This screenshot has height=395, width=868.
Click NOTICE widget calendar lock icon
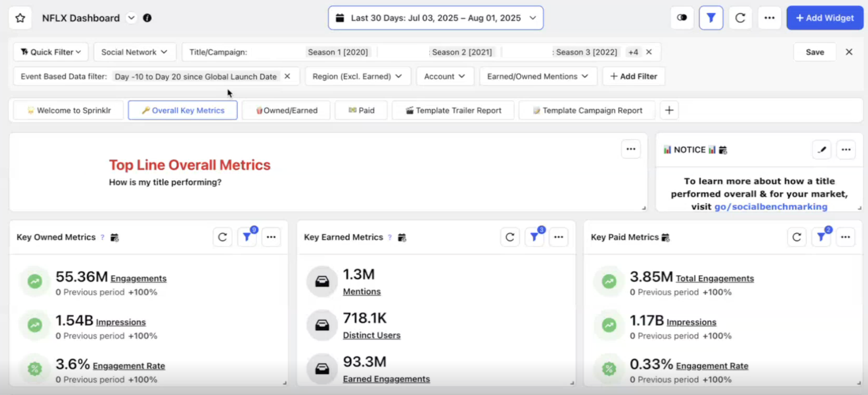723,150
